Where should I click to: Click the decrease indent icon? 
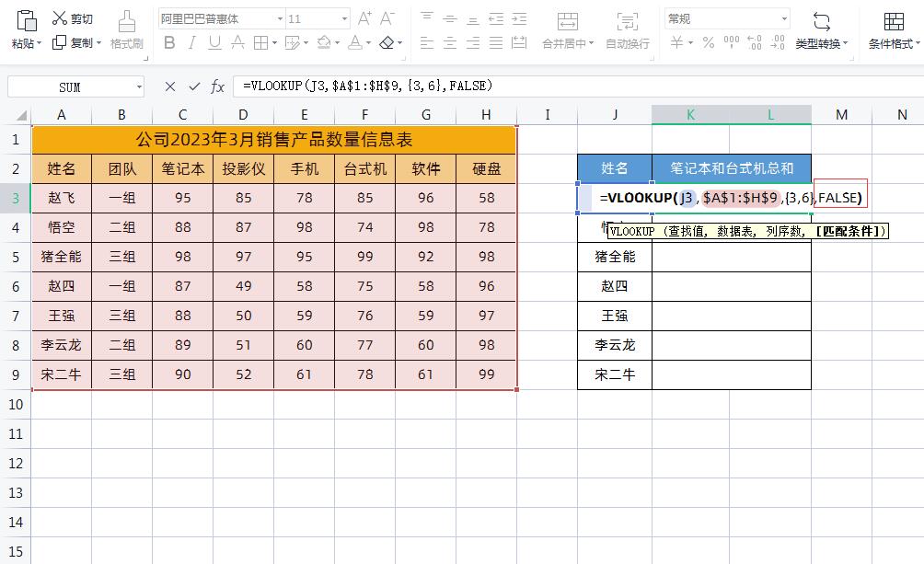[496, 18]
